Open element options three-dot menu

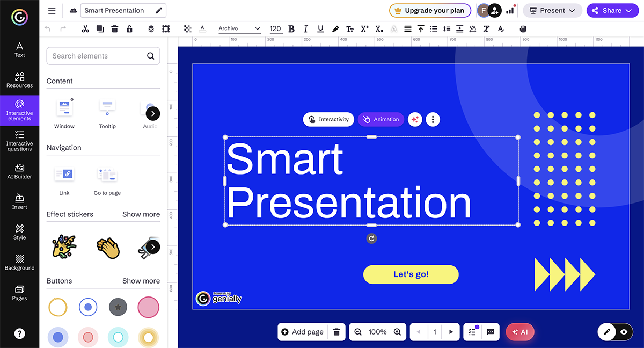point(433,119)
